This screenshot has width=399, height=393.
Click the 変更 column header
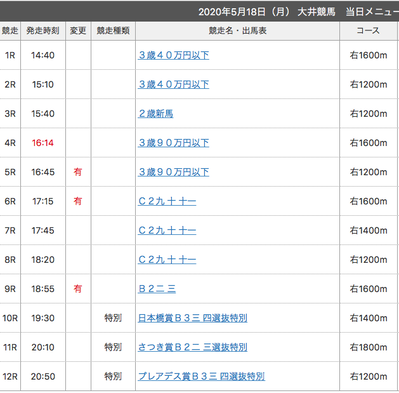coord(78,31)
